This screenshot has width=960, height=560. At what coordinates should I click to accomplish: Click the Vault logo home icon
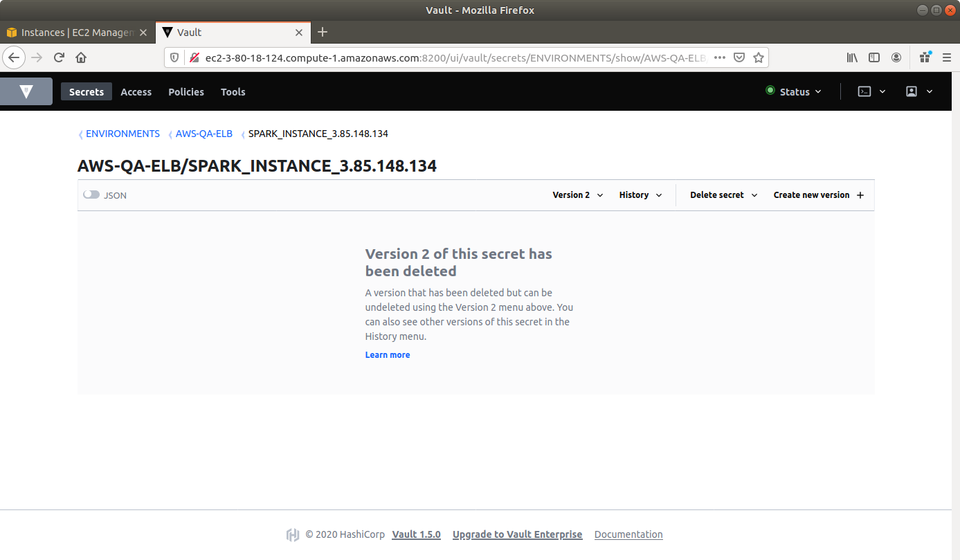tap(26, 91)
